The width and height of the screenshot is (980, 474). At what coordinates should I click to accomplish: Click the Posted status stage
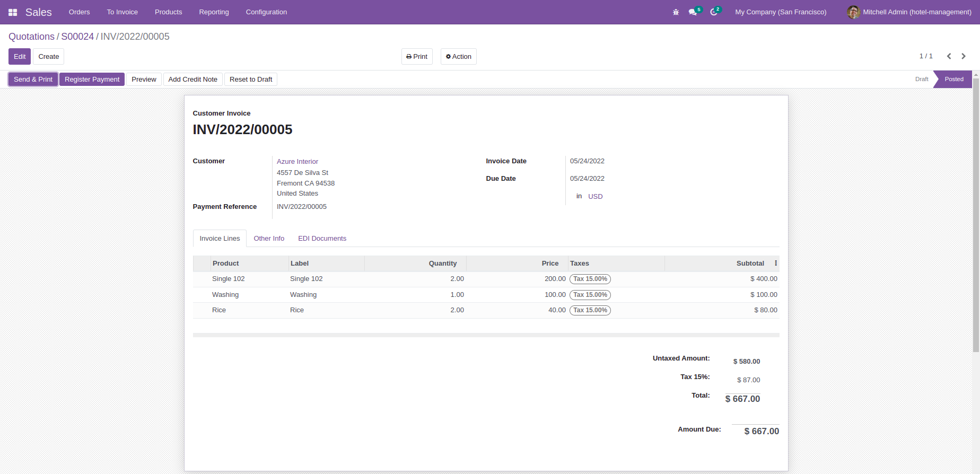pyautogui.click(x=953, y=80)
